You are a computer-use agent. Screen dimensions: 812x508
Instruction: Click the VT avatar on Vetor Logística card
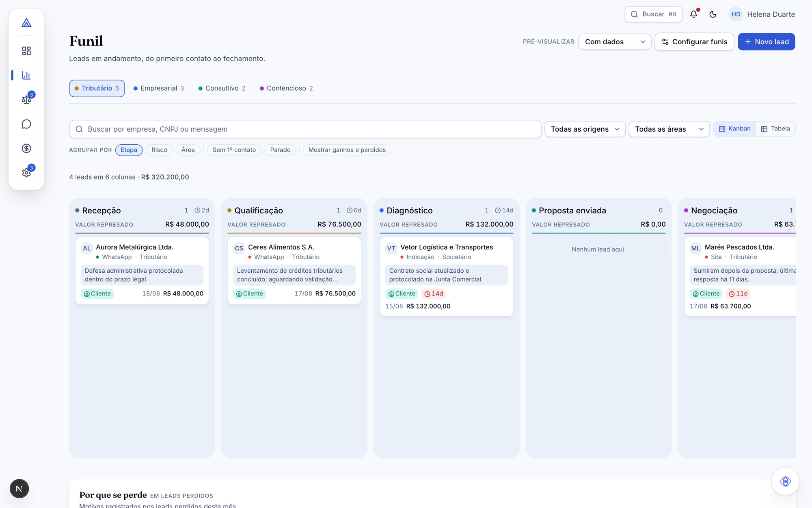pyautogui.click(x=391, y=248)
